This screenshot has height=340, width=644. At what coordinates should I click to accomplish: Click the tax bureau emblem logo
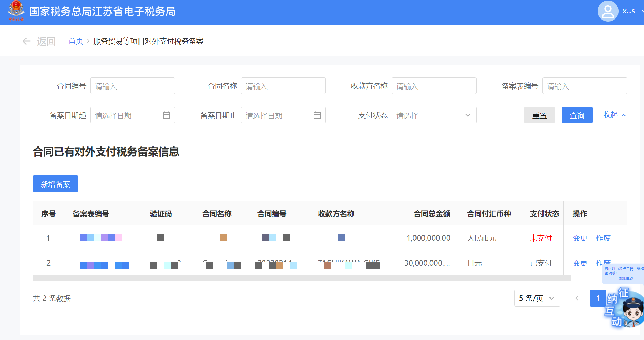coord(16,11)
